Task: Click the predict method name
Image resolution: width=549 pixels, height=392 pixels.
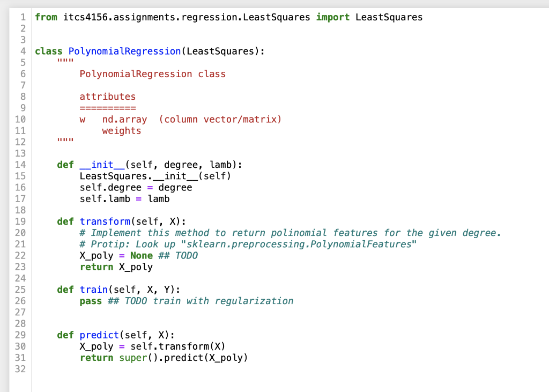Action: (99, 335)
